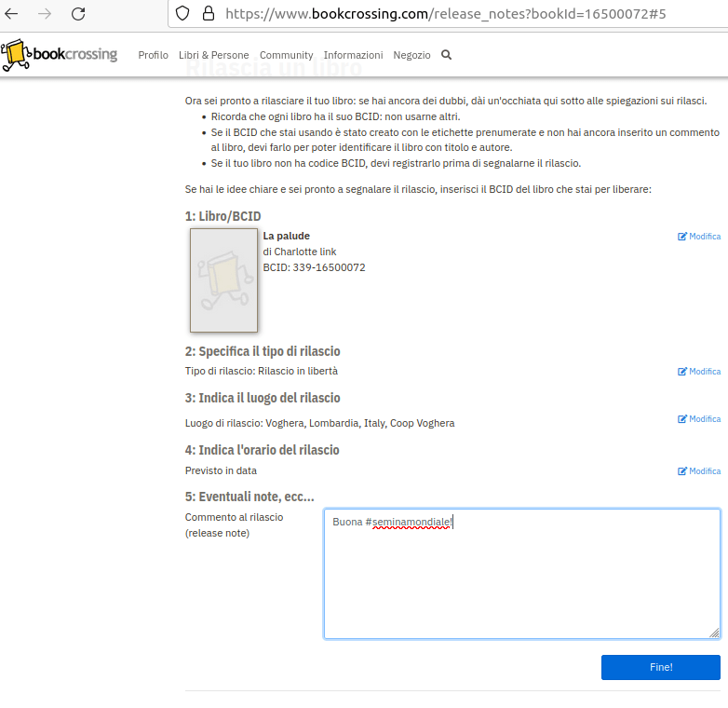Click Modifica beside Previsto in data
Screen dimensions: 728x708
(699, 471)
